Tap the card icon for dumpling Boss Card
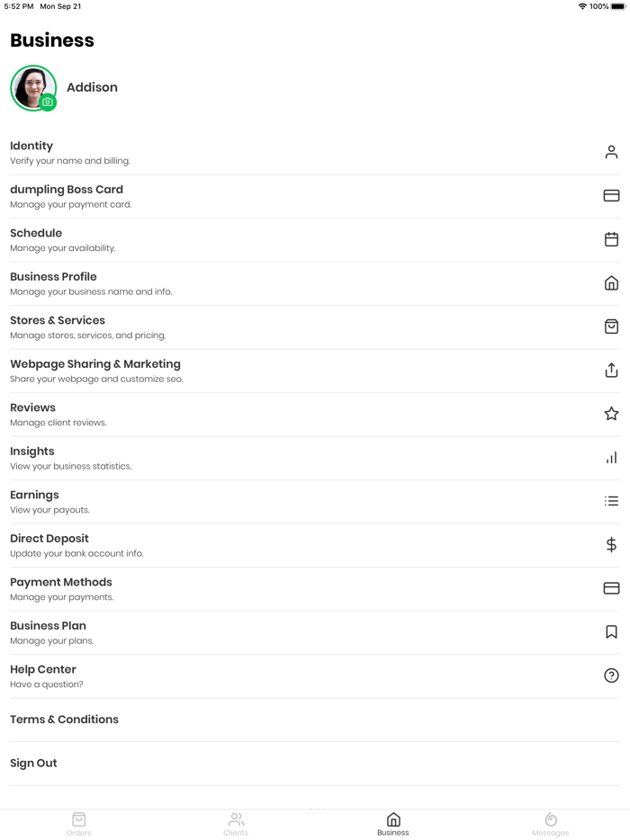Viewport: 630px width, 840px height. [x=611, y=195]
